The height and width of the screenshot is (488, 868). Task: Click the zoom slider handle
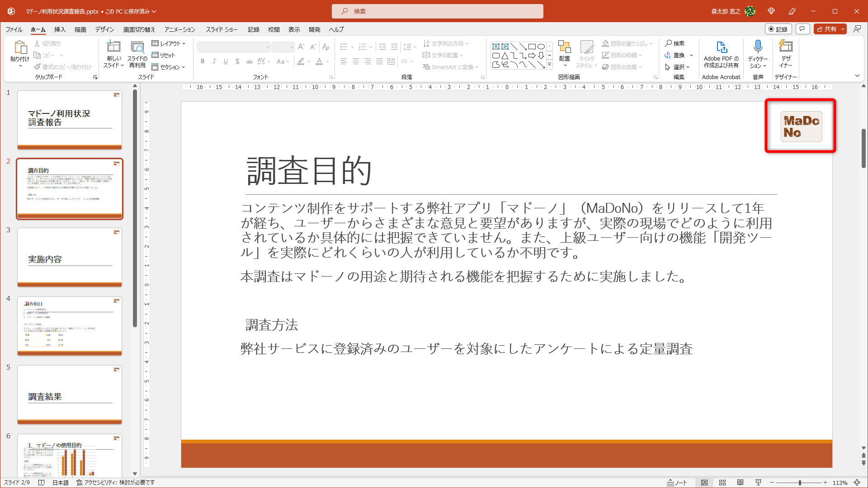(x=800, y=483)
